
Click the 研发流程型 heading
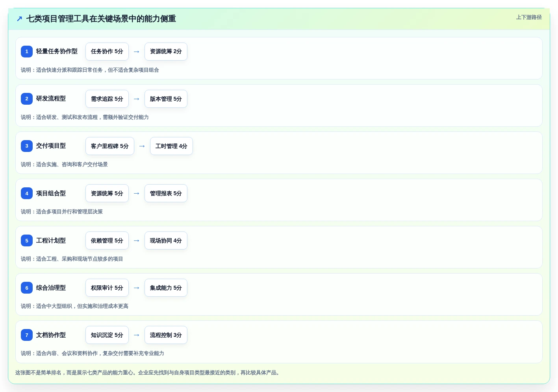click(x=51, y=98)
